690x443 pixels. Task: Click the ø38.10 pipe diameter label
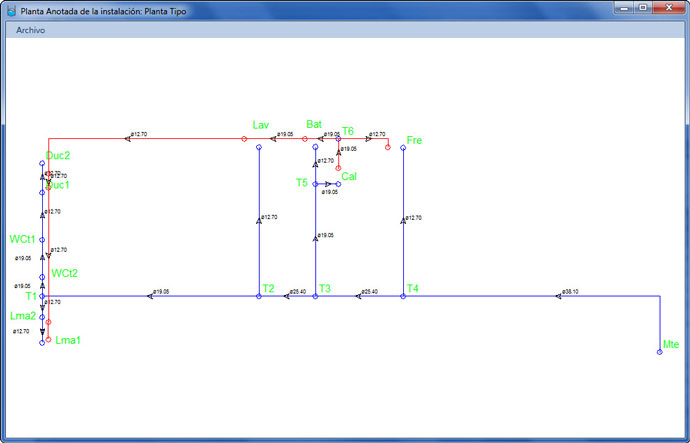click(570, 291)
